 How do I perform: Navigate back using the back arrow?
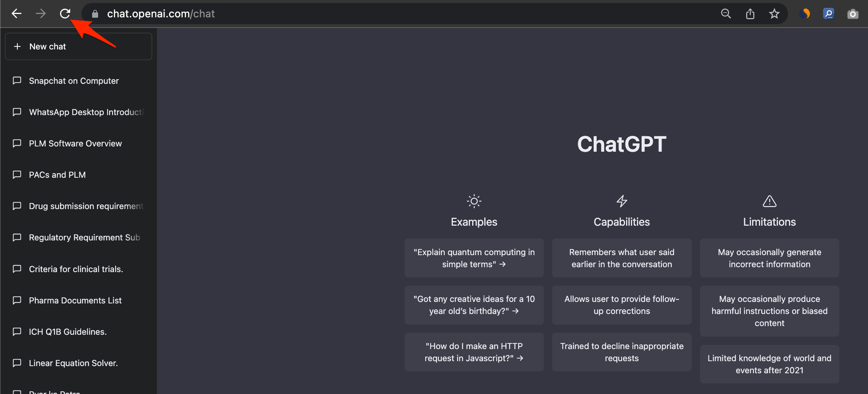coord(17,13)
